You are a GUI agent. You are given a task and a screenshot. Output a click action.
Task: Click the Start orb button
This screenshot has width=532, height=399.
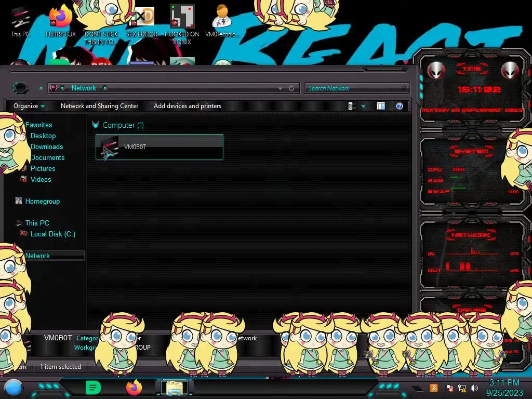pyautogui.click(x=14, y=388)
